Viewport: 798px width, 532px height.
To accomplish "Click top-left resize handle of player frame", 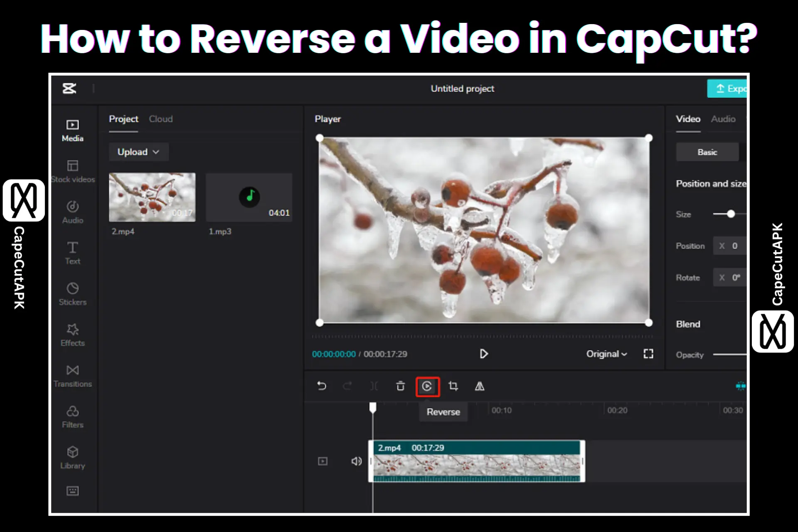I will coord(320,138).
